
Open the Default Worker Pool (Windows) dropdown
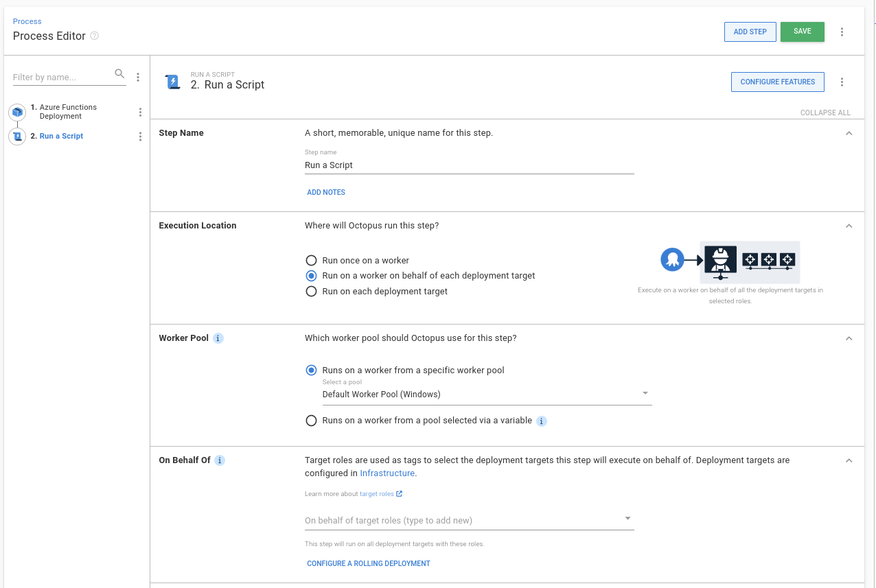pos(645,392)
